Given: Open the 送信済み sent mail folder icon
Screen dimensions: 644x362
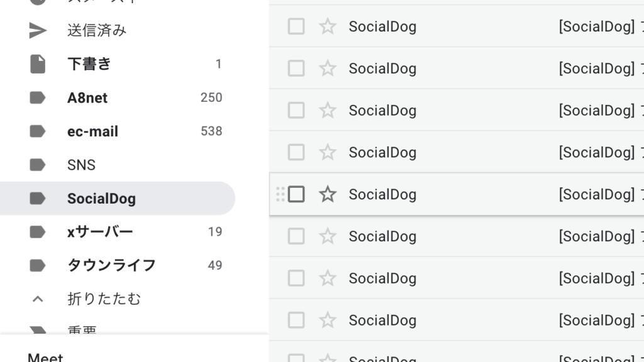Looking at the screenshot, I should (x=38, y=30).
